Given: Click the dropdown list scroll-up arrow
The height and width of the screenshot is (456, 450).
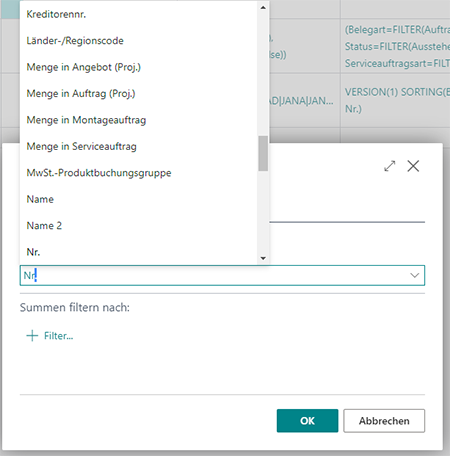Looking at the screenshot, I should tap(263, 7).
